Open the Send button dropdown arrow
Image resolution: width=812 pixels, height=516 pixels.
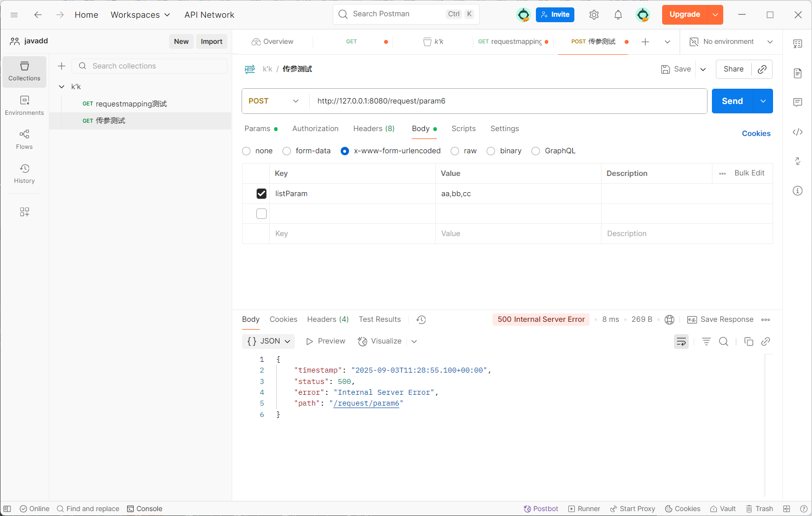tap(763, 101)
